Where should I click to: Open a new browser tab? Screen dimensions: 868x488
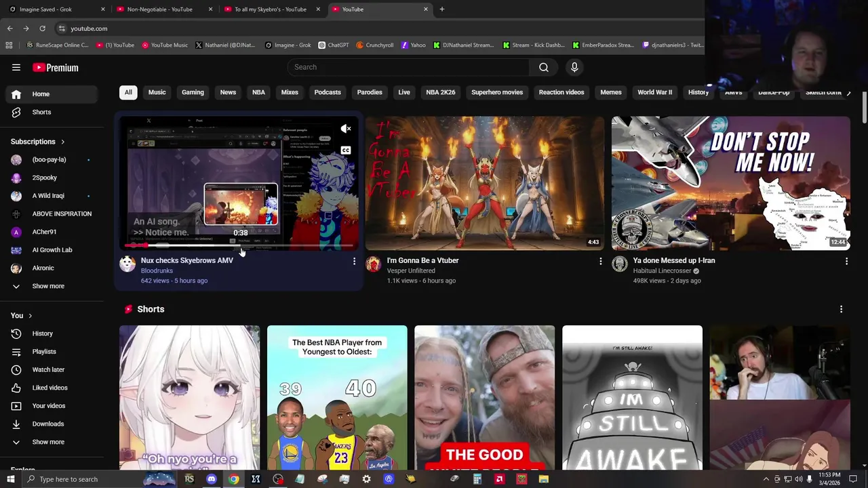coord(441,9)
